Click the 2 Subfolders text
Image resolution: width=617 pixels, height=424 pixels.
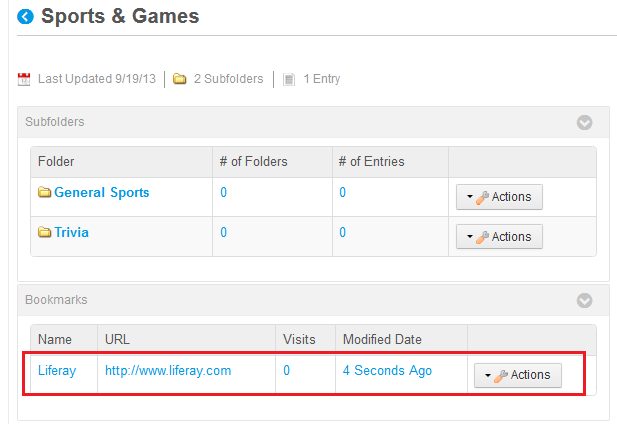pyautogui.click(x=228, y=79)
